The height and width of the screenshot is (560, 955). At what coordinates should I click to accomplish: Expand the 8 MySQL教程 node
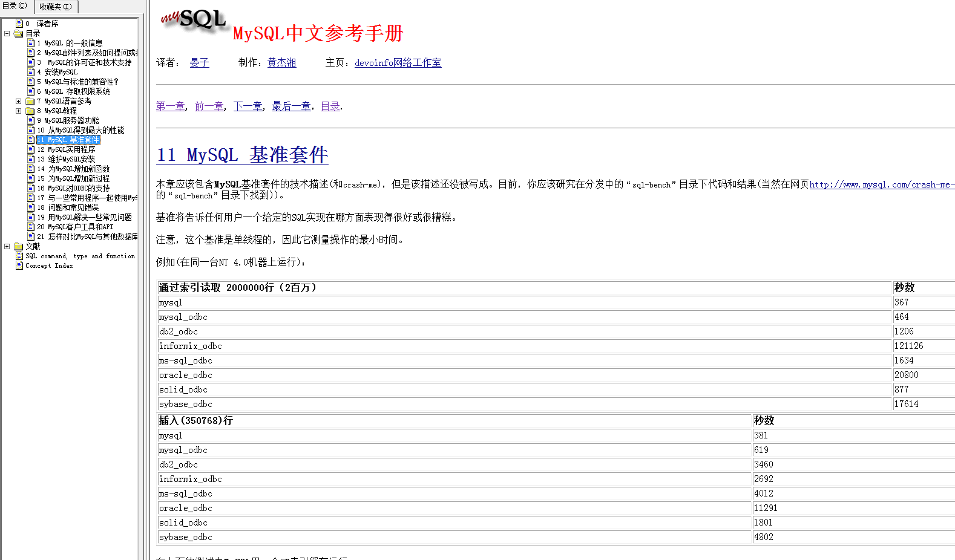click(18, 111)
